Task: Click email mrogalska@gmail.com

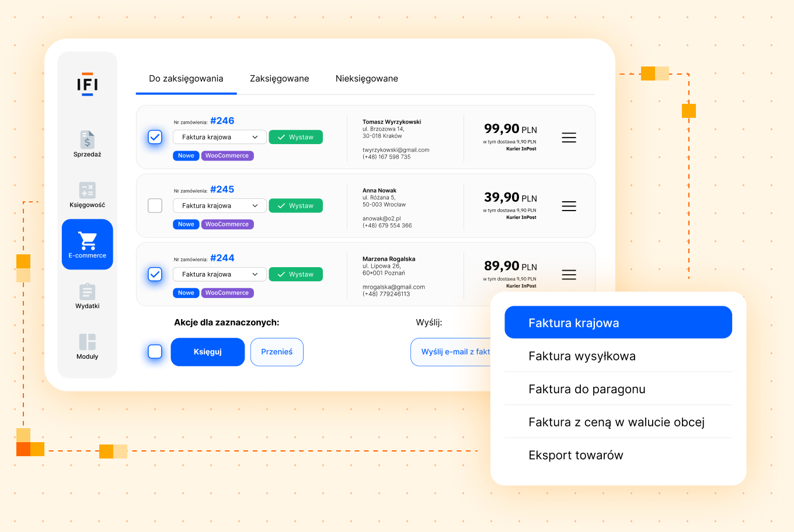Action: (393, 287)
